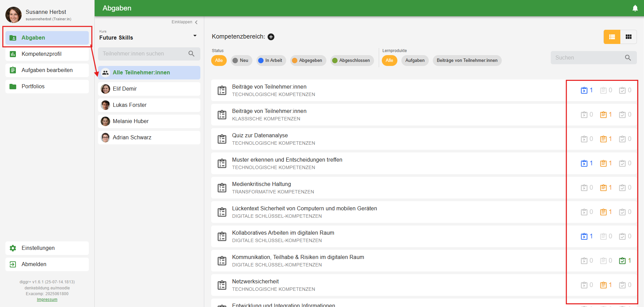The width and height of the screenshot is (644, 307).
Task: Switch to list view layout
Action: pyautogui.click(x=612, y=37)
